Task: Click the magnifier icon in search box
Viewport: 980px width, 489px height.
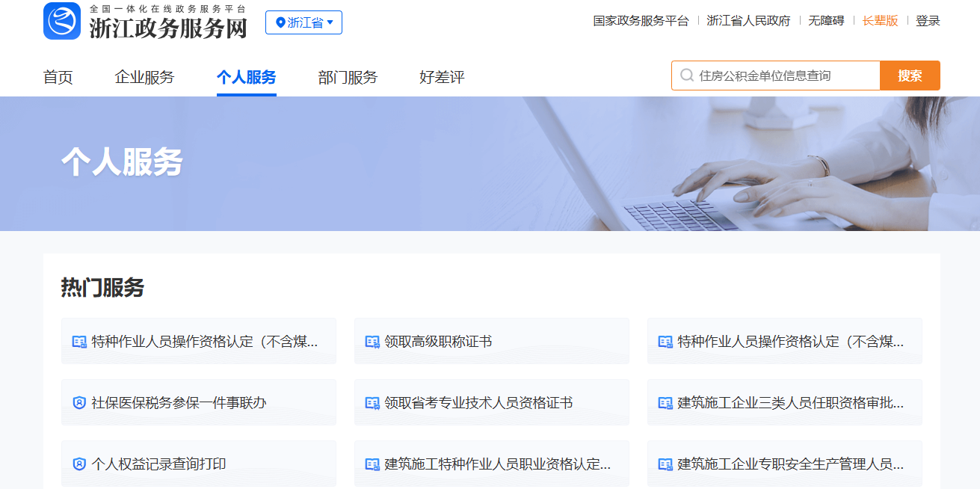Action: (687, 76)
